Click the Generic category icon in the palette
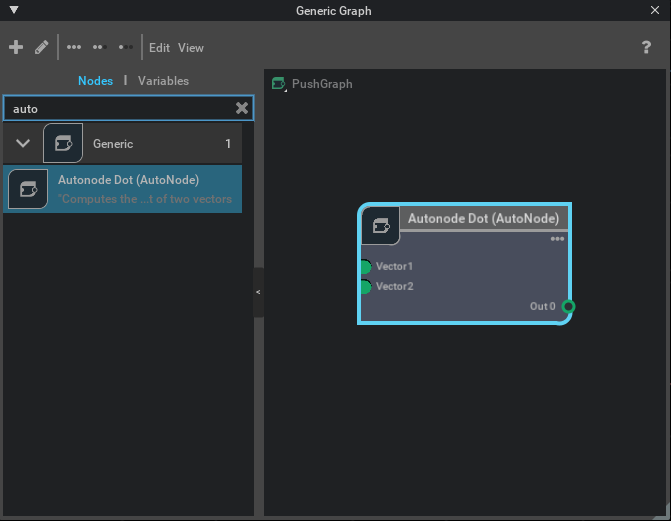The width and height of the screenshot is (671, 521). tap(63, 144)
